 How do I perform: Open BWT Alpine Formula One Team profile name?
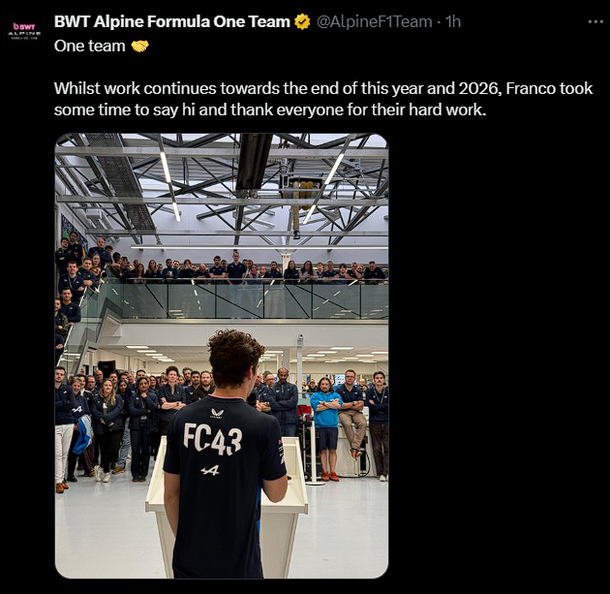pyautogui.click(x=172, y=22)
